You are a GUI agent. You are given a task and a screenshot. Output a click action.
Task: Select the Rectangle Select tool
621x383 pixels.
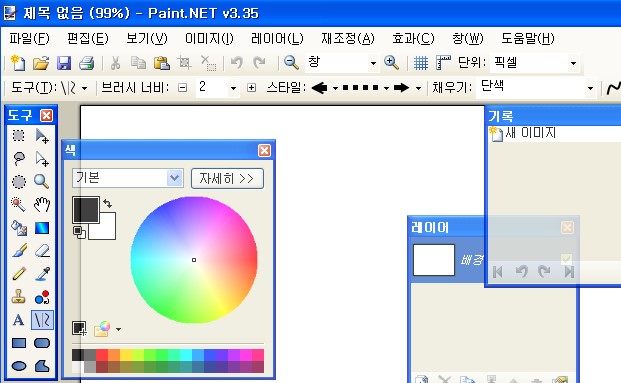click(19, 136)
